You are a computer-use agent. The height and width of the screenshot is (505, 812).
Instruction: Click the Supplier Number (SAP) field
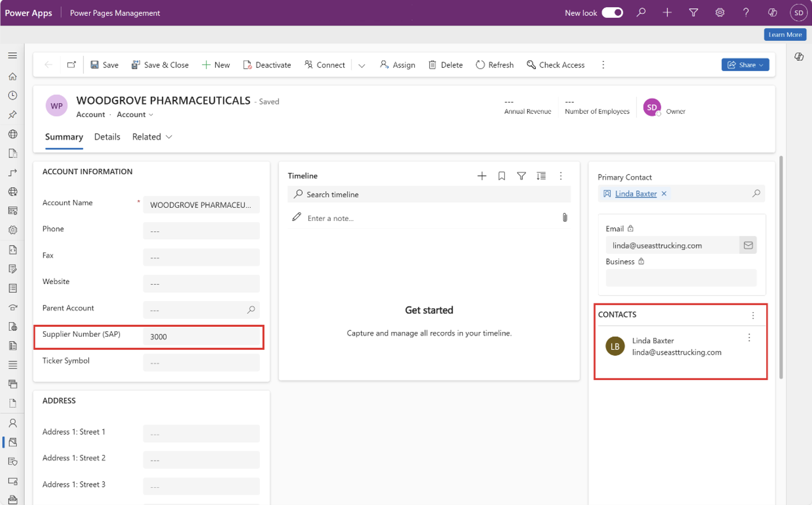[x=202, y=337]
